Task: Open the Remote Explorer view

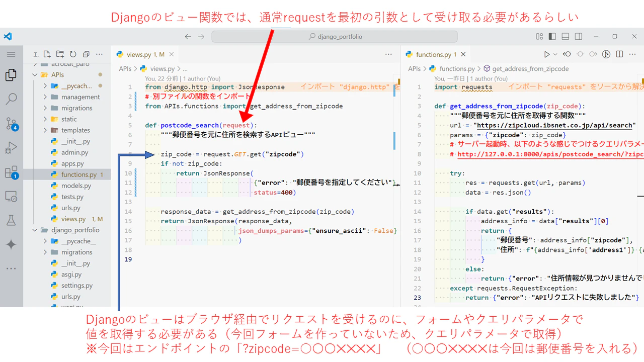Action: pos(11,197)
